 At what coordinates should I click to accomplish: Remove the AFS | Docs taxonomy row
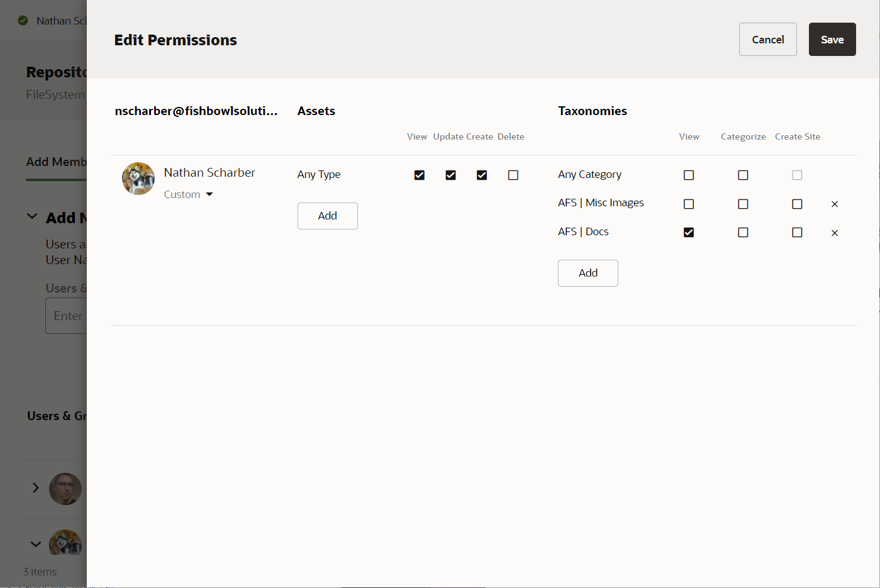pos(835,233)
